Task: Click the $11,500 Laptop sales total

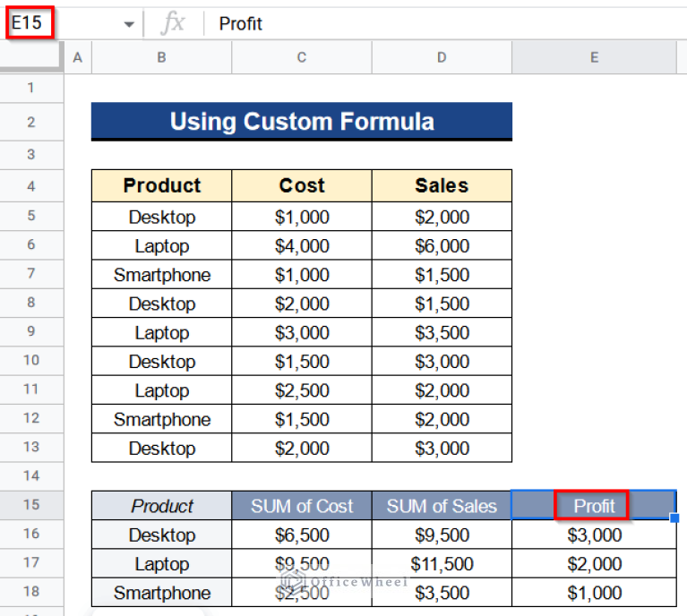Action: (x=442, y=564)
